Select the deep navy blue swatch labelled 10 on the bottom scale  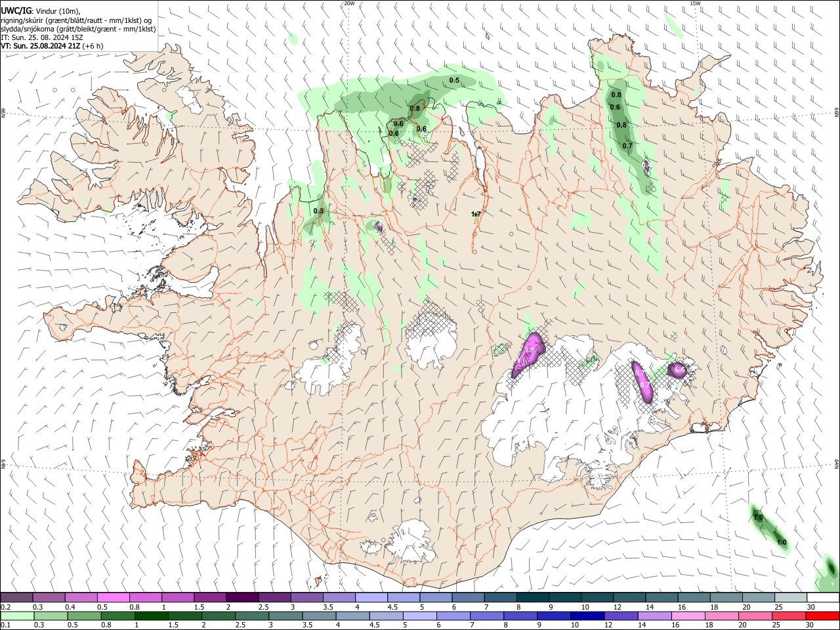click(x=587, y=616)
